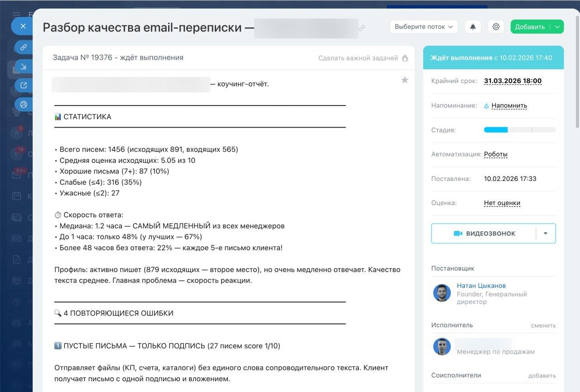Open the hamburger menu in the background sidebar
Image resolution: width=580 pixels, height=392 pixels.
(x=17, y=15)
